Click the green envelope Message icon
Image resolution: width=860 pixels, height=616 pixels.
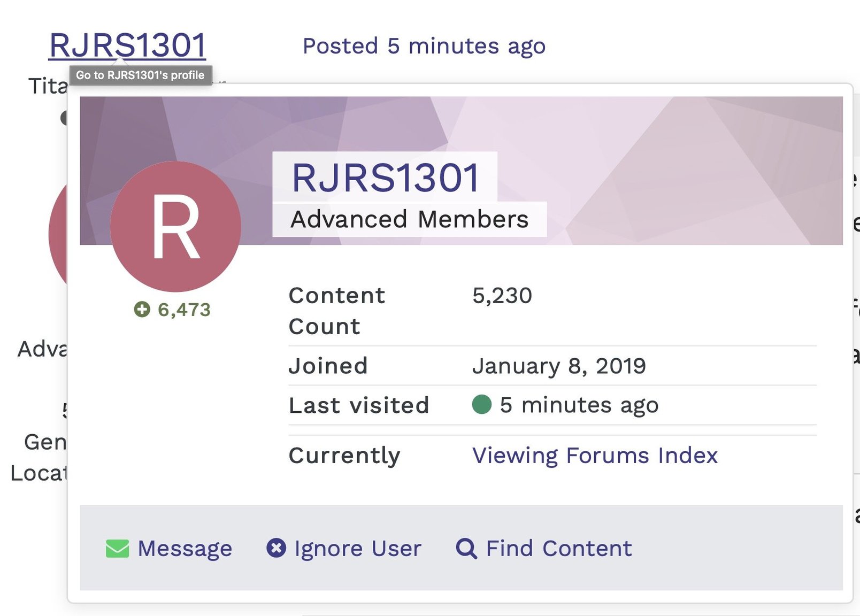[x=117, y=549]
